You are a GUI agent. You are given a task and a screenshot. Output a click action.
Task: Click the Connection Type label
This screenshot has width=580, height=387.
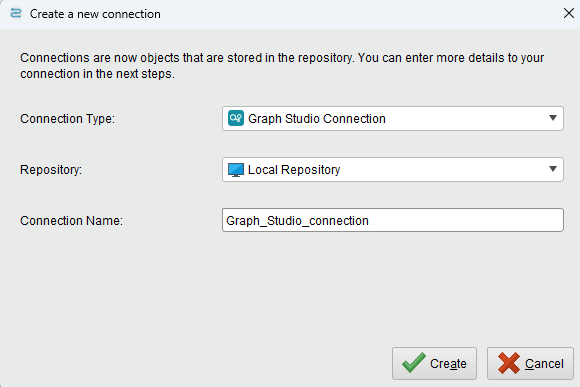pos(67,119)
